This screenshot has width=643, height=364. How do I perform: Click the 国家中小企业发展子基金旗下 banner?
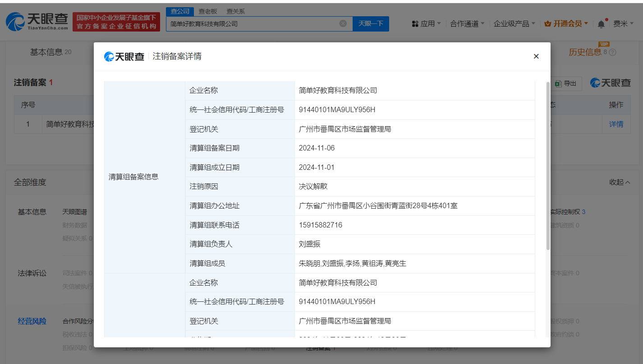click(116, 22)
